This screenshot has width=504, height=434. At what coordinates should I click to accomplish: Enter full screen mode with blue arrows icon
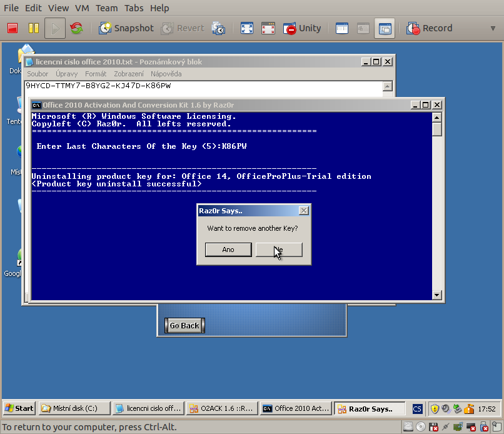(x=247, y=28)
